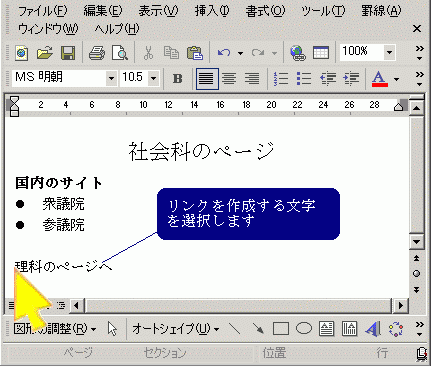Click the New web page icon
431x367 pixels.
pos(22,53)
